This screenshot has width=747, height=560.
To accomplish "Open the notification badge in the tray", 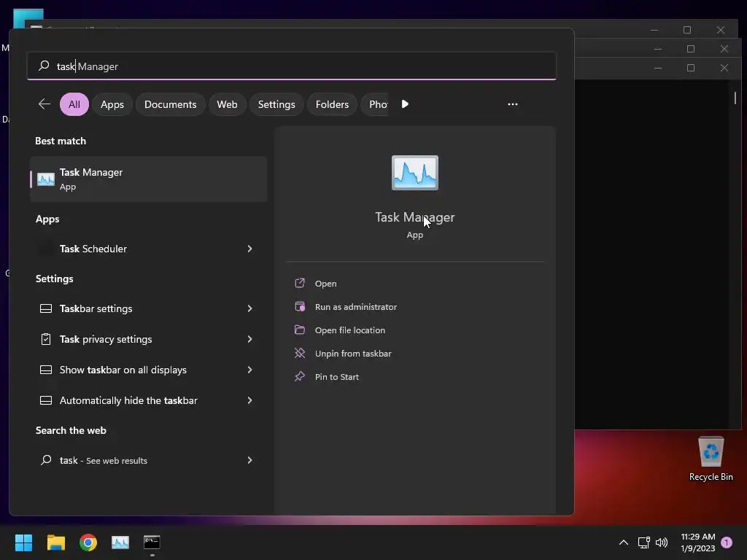I will 727,542.
